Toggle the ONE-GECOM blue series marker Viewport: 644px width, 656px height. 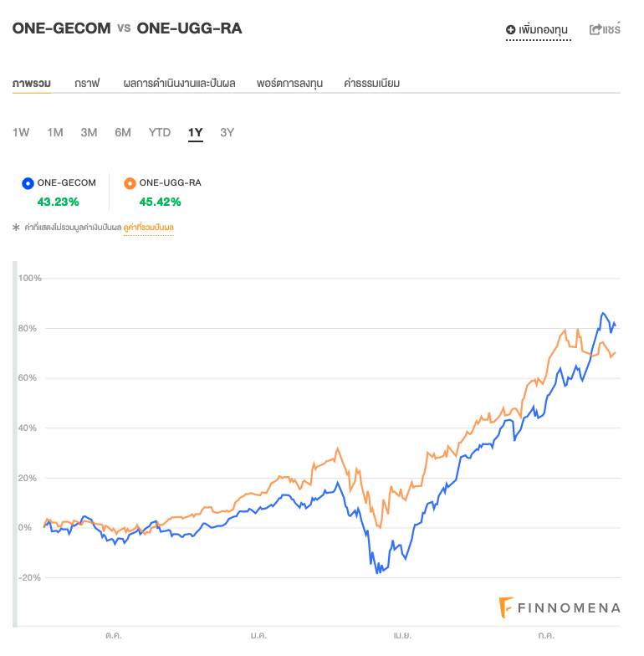pos(28,183)
